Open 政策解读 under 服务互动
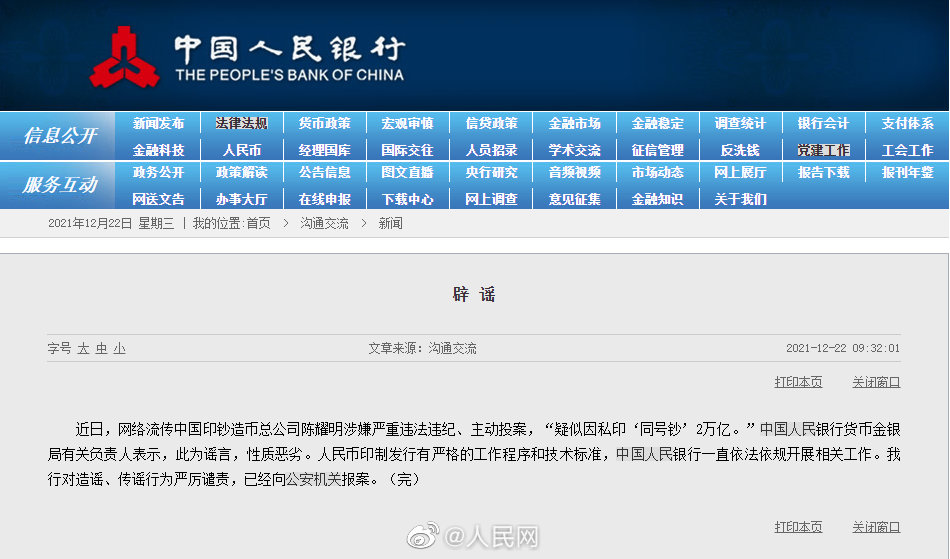The image size is (950, 559). [241, 172]
